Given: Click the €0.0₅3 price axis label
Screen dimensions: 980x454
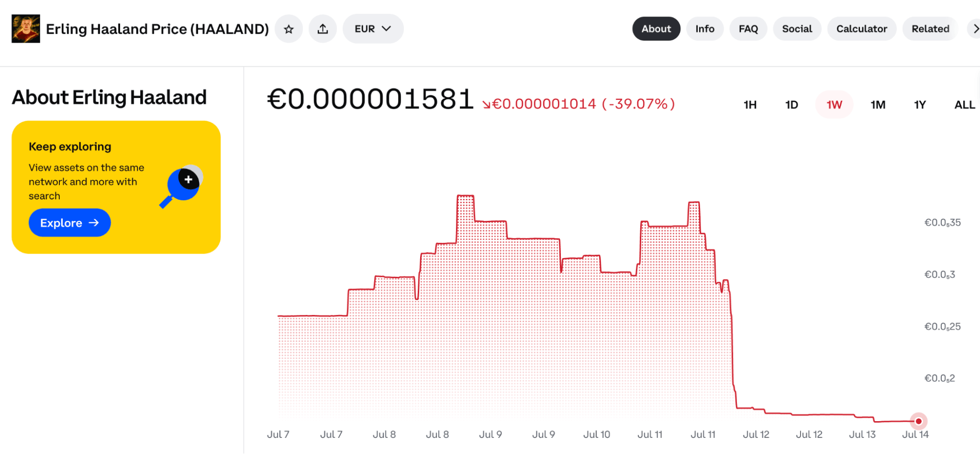Looking at the screenshot, I should click(940, 275).
